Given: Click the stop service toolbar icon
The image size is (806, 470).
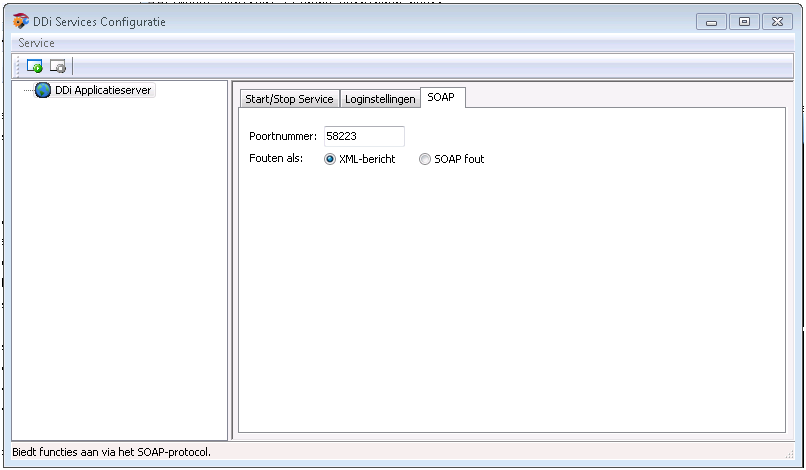Looking at the screenshot, I should click(x=58, y=67).
